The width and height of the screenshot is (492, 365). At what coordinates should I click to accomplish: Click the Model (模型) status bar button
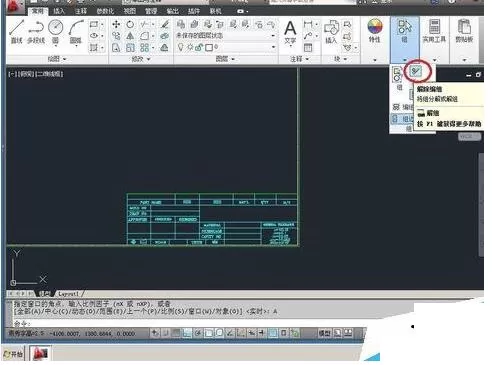[325, 333]
